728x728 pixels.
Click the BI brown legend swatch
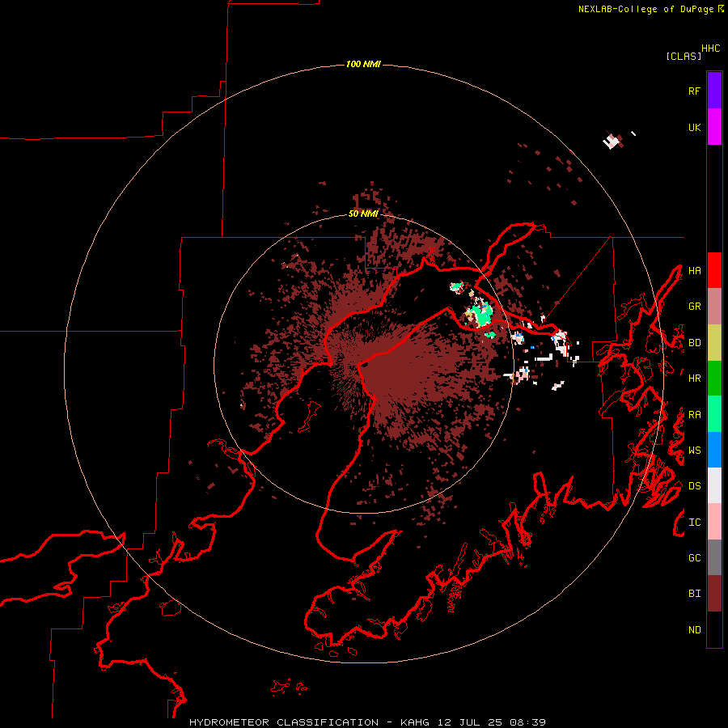pyautogui.click(x=714, y=594)
